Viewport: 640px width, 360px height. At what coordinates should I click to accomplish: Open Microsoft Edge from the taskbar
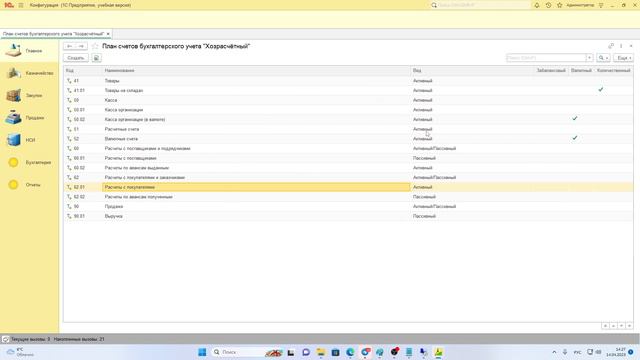[350, 352]
